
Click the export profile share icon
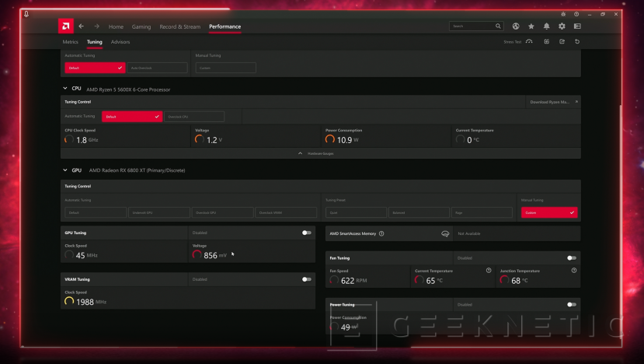tap(562, 41)
